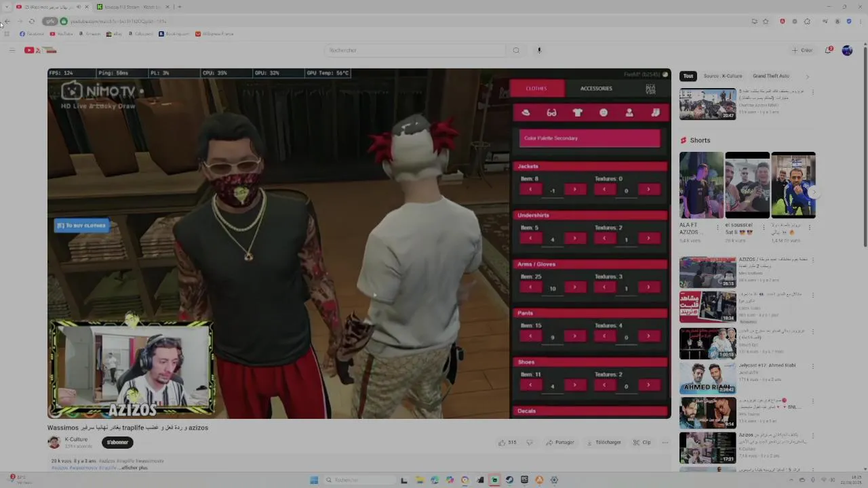Open Epic Games launcher in taskbar
The image size is (868, 488).
click(524, 480)
